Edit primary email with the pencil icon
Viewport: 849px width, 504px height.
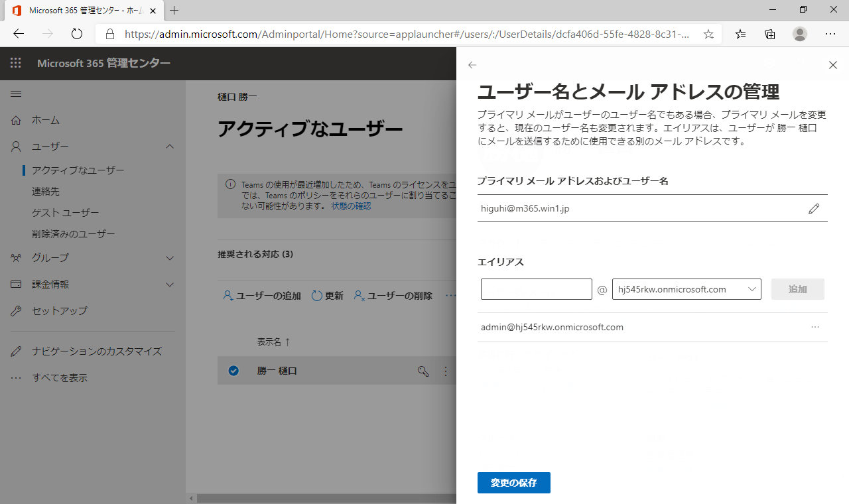click(x=814, y=209)
